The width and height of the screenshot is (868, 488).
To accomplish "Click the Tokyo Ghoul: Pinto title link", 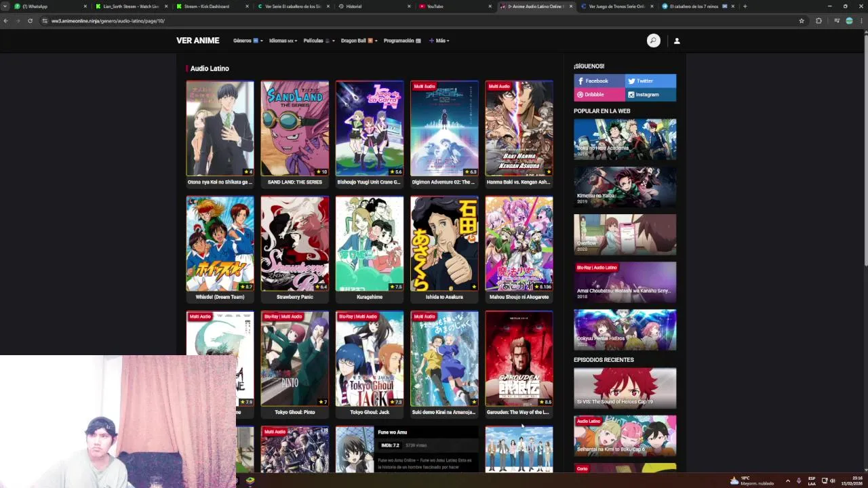I will point(294,412).
